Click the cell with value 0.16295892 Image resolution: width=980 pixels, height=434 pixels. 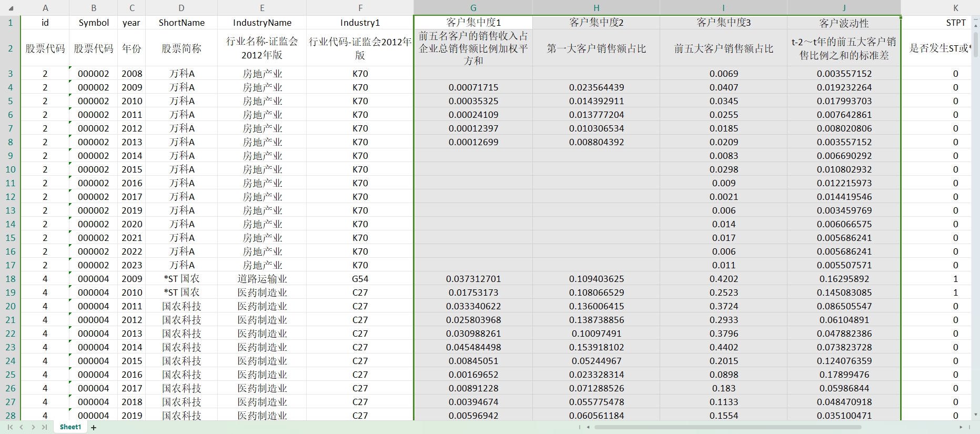coord(844,279)
